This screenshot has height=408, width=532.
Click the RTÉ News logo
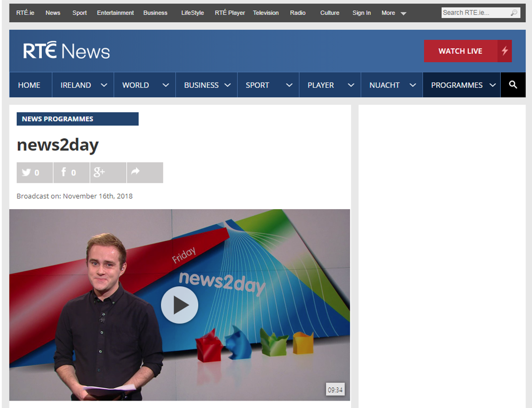(67, 51)
